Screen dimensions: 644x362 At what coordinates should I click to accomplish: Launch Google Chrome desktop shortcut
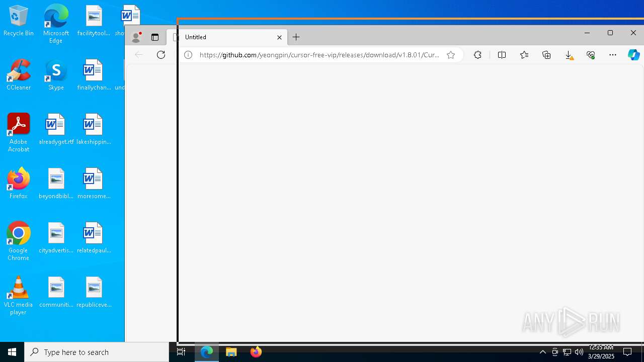click(x=19, y=241)
